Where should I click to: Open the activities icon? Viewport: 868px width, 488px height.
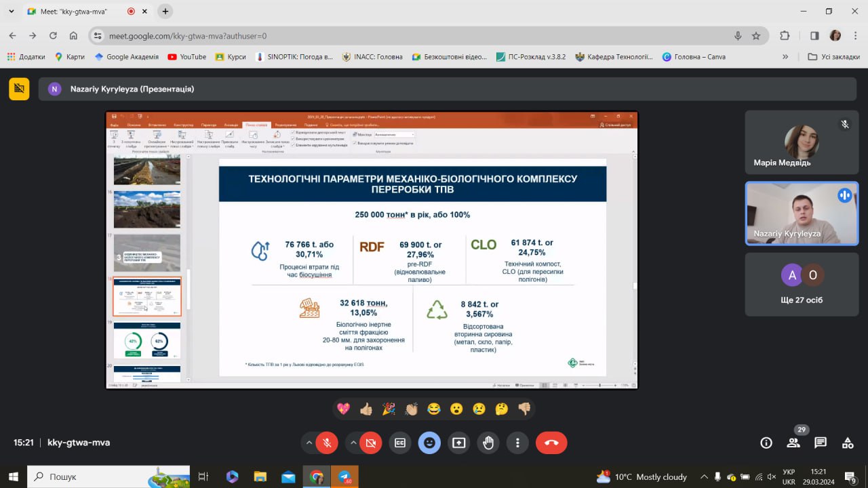click(848, 443)
